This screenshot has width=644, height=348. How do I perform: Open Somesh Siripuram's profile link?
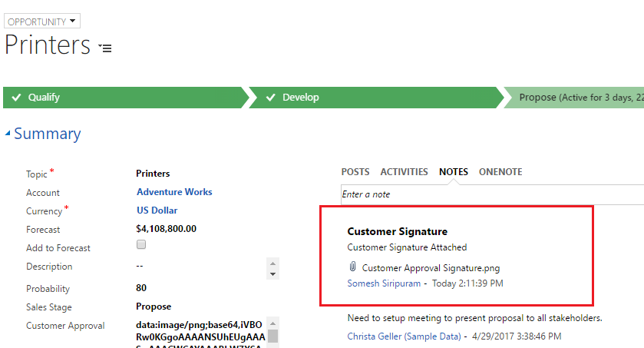(384, 283)
